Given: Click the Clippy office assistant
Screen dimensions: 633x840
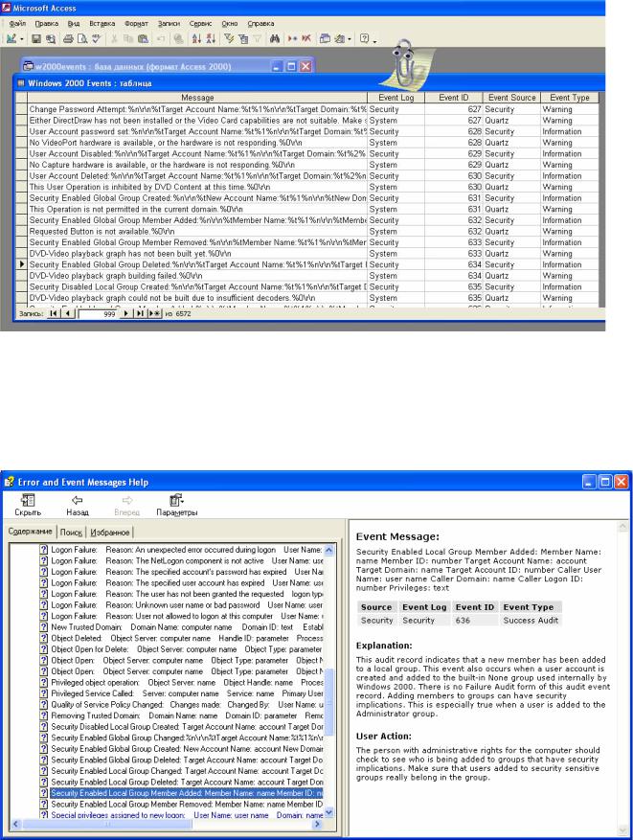Looking at the screenshot, I should (405, 63).
